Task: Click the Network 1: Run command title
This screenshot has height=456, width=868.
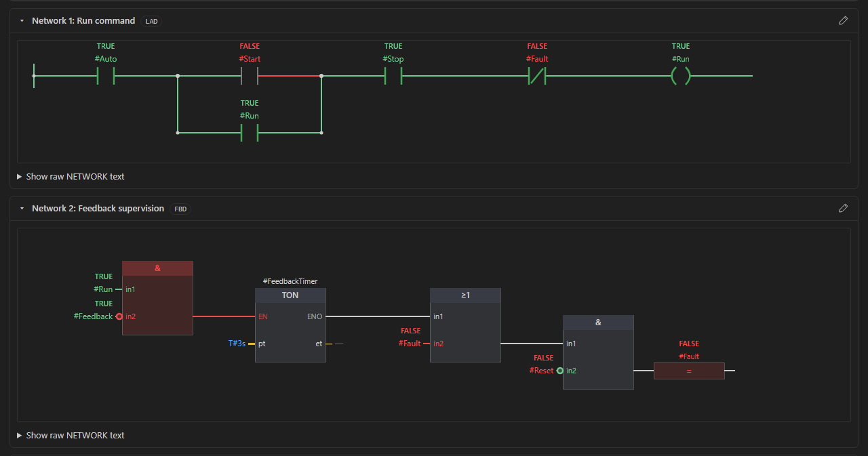Action: (83, 21)
